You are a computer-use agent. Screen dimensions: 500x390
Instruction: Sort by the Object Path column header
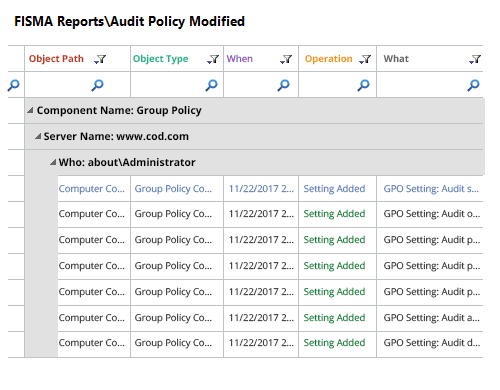click(56, 59)
